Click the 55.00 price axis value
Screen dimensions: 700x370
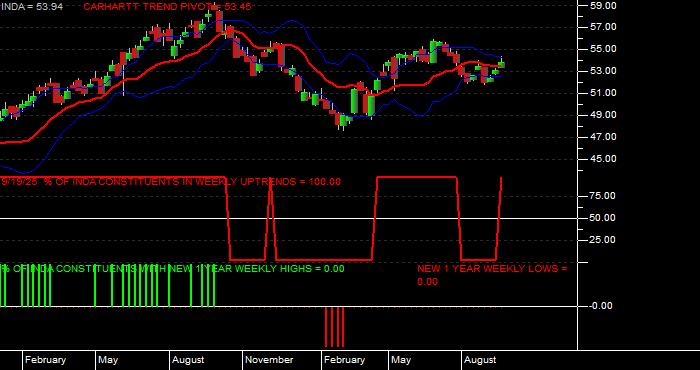point(603,49)
